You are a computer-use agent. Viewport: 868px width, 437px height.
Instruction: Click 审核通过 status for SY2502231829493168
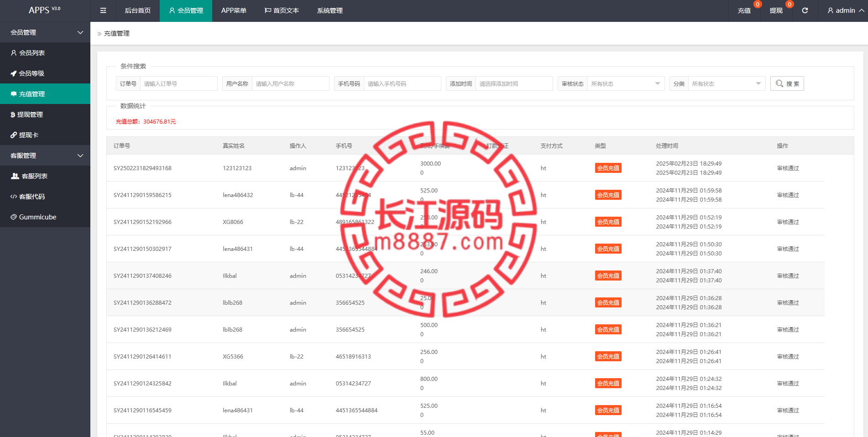[x=788, y=168]
